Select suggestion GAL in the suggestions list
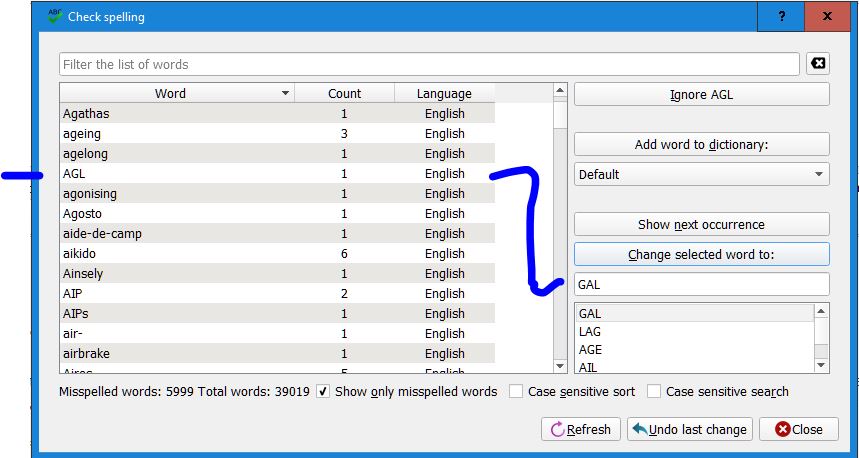 695,313
